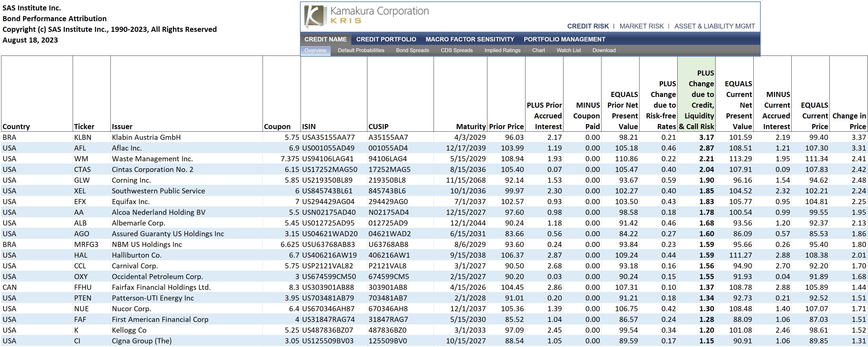Open the Chart sub-tab
Image resolution: width=868 pixels, height=347 pixels.
[538, 50]
